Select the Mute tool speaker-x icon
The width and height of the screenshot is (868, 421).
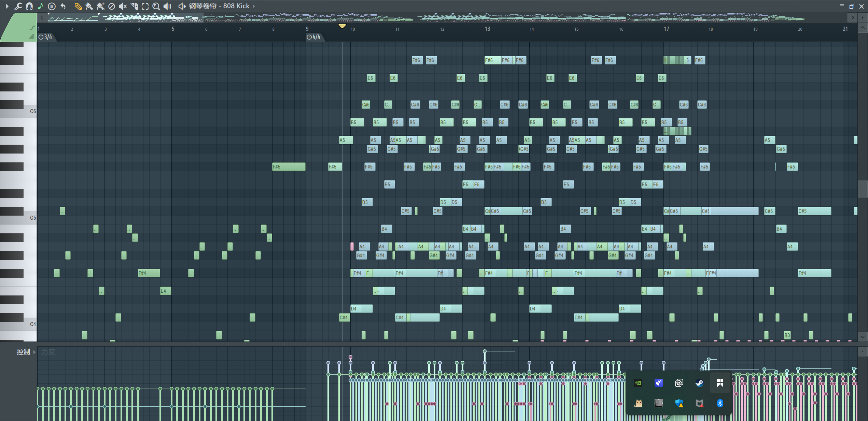[123, 6]
